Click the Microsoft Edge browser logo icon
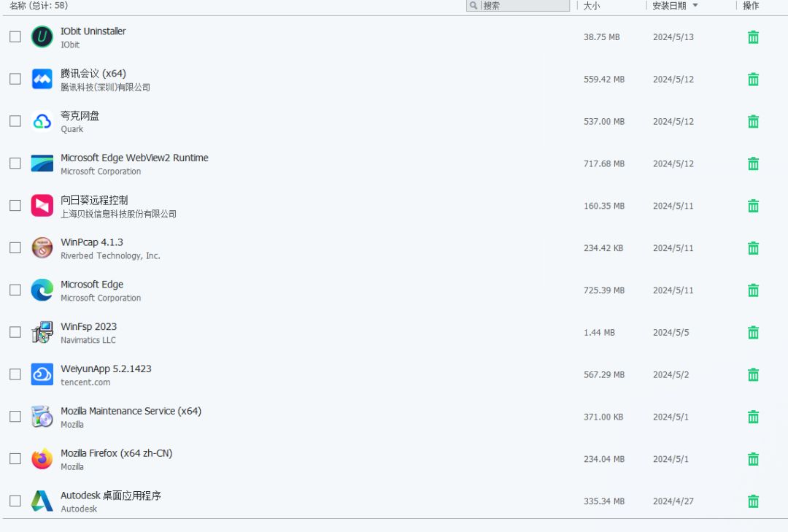 click(42, 290)
